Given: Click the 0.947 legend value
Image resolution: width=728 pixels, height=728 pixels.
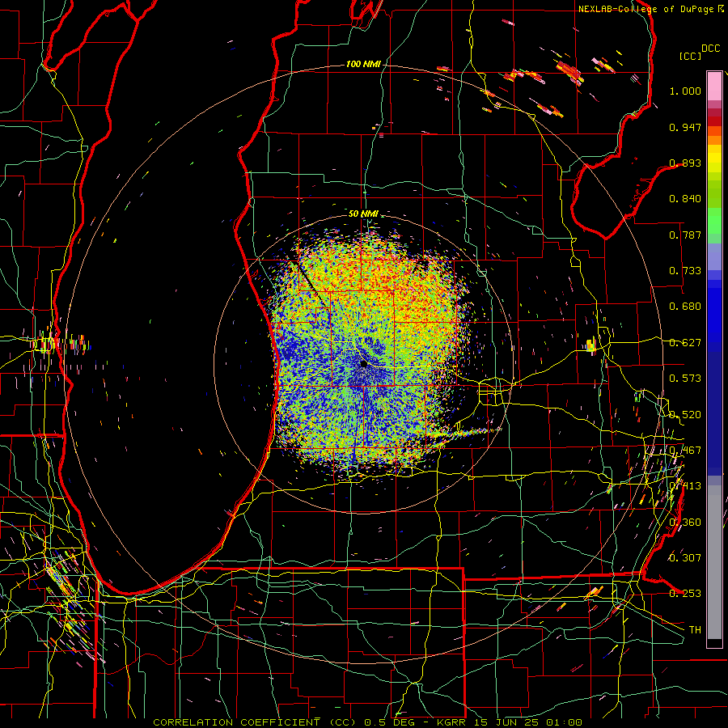Looking at the screenshot, I should [x=685, y=127].
